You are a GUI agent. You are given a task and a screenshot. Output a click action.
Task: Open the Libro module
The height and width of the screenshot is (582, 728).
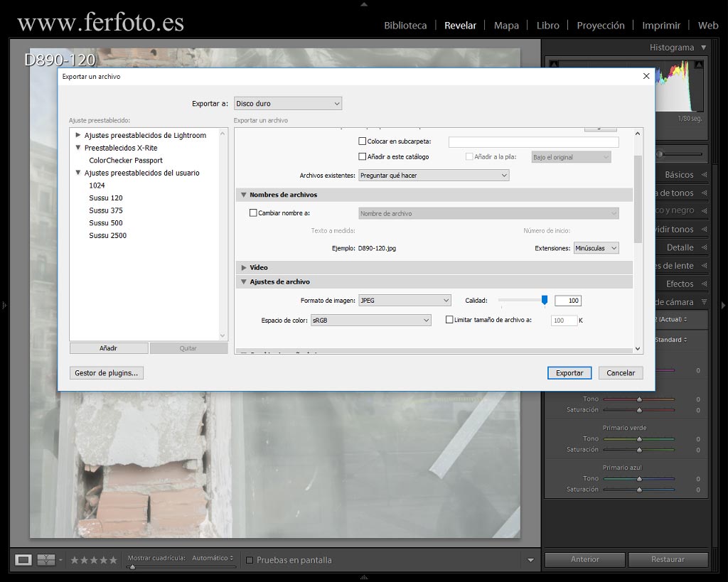548,26
